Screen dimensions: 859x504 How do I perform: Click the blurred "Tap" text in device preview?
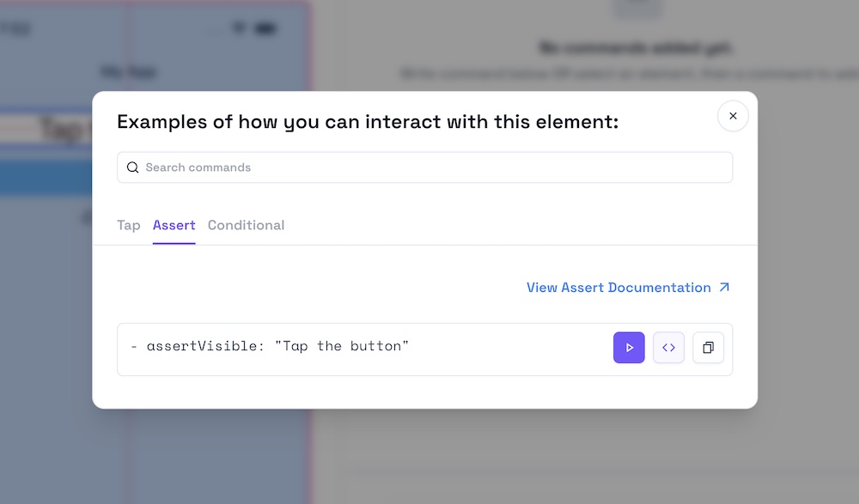(x=62, y=129)
